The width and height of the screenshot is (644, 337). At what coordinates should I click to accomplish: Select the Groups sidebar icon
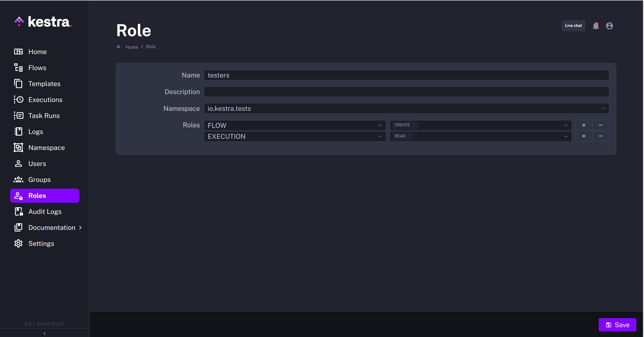[18, 179]
